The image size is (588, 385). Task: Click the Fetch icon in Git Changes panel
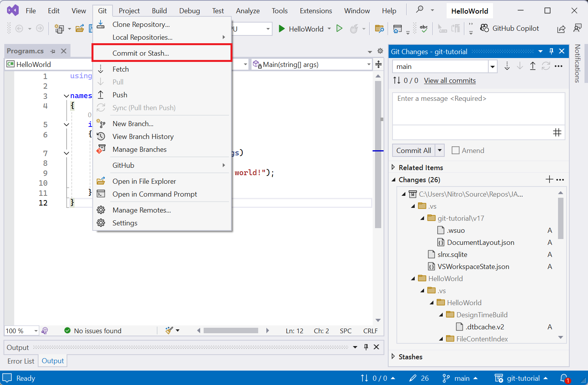[507, 66]
